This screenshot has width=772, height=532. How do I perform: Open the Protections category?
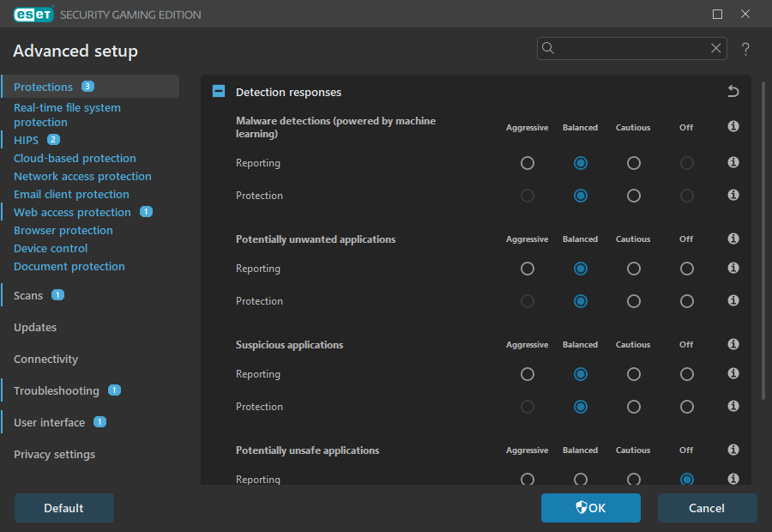91,87
